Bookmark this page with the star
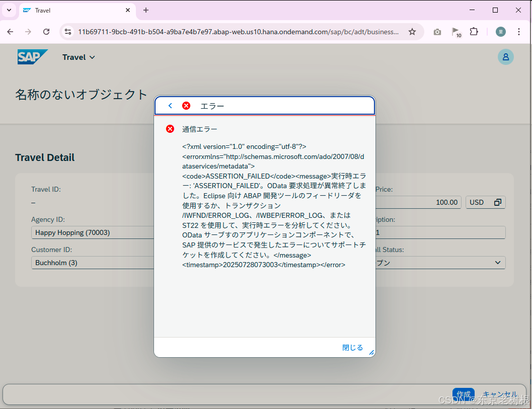Screen dimensions: 532x409 412,32
